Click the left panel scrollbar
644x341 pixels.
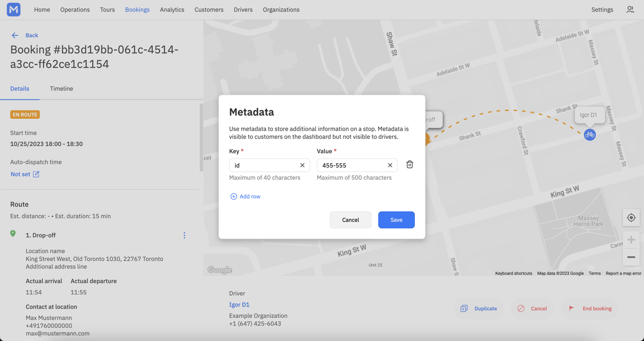coord(201,138)
